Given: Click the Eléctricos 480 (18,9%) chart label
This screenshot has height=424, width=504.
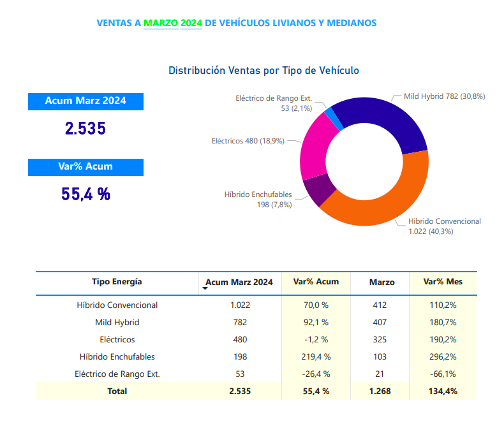Looking at the screenshot, I should (248, 141).
